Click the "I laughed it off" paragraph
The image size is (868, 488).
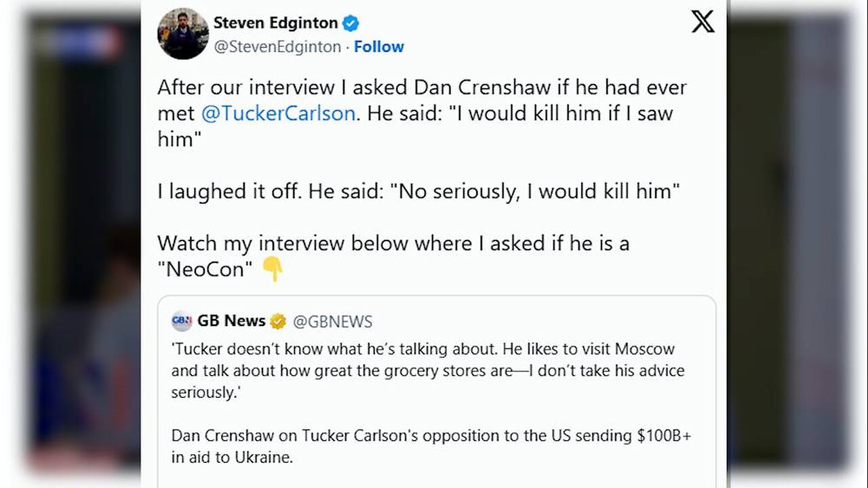[x=418, y=192]
